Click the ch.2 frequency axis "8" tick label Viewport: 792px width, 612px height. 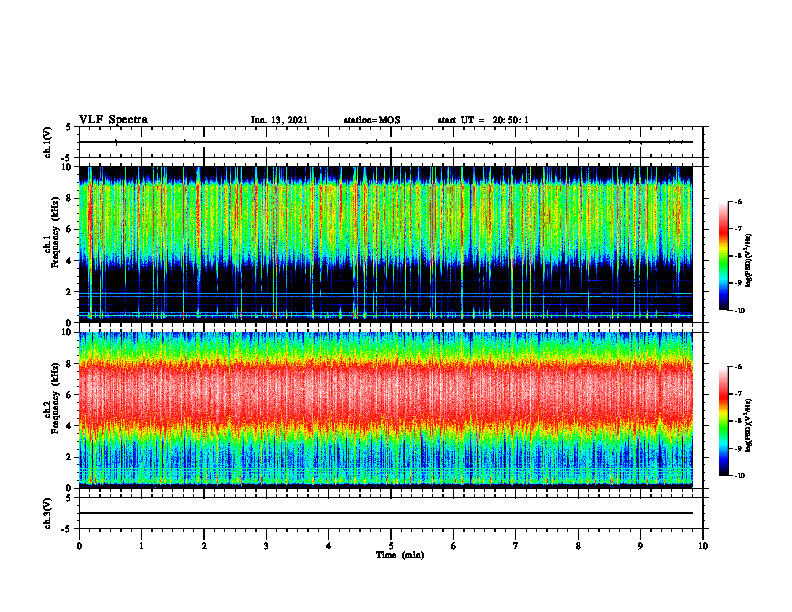(x=71, y=364)
